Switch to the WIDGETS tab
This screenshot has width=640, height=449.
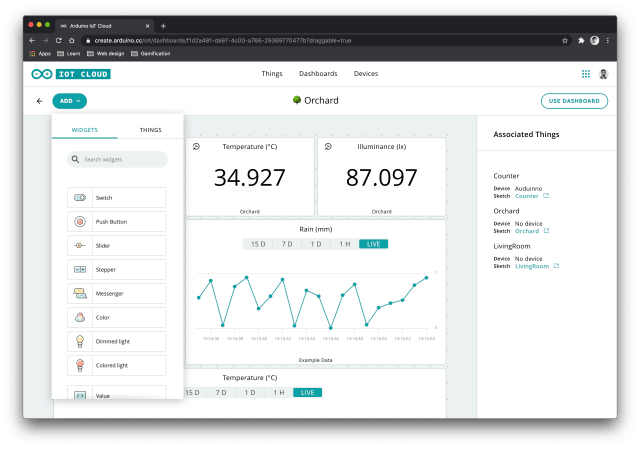click(x=84, y=130)
